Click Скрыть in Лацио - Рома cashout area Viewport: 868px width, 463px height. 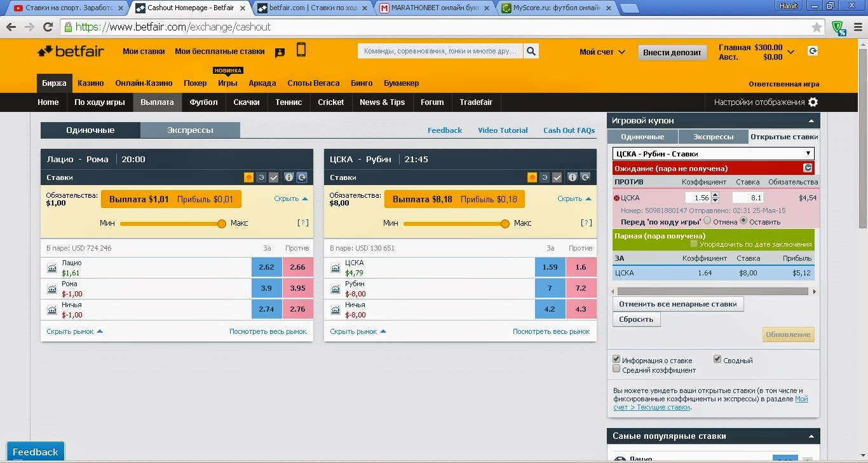[291, 198]
